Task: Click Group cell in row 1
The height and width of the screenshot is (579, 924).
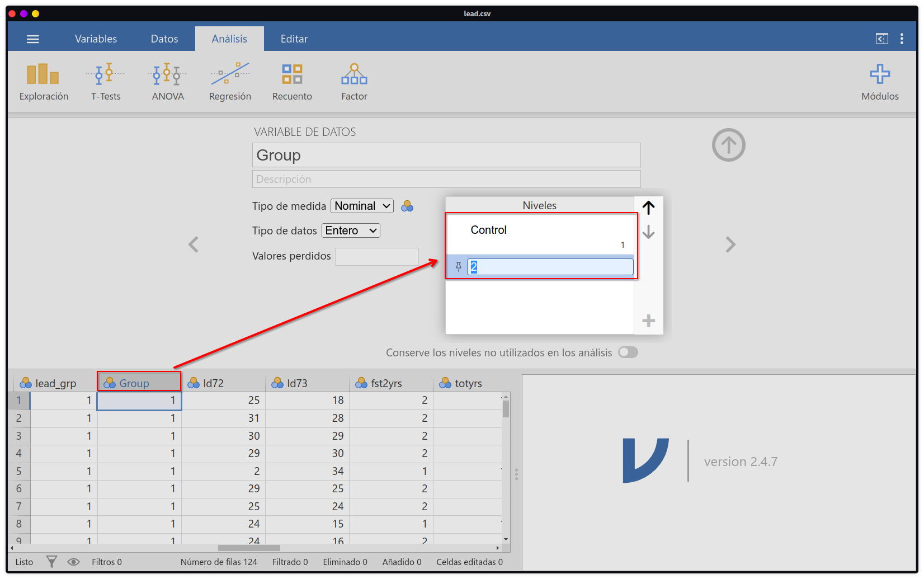Action: coord(139,401)
